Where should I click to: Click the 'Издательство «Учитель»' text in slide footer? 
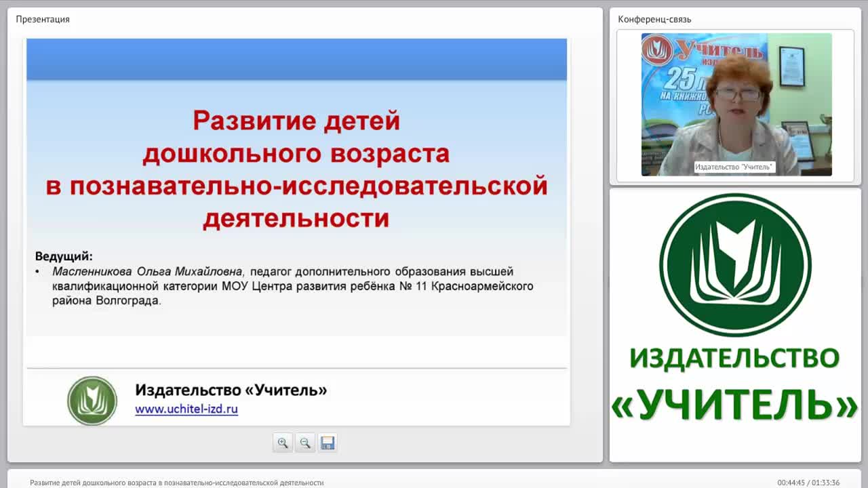point(231,390)
